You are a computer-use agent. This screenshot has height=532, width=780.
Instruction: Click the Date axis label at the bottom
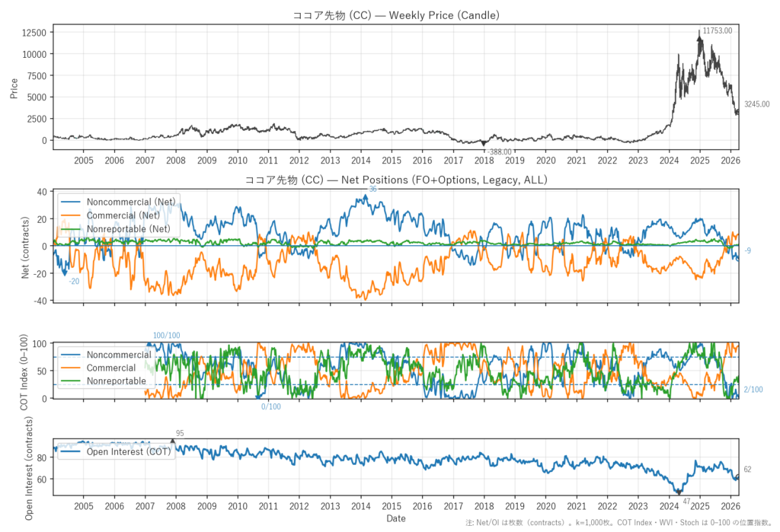pos(396,518)
